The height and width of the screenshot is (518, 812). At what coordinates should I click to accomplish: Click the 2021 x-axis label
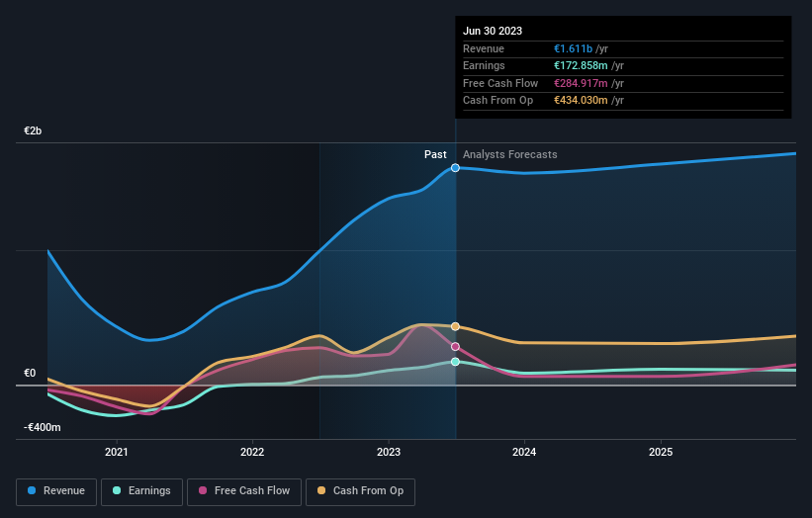click(x=117, y=452)
